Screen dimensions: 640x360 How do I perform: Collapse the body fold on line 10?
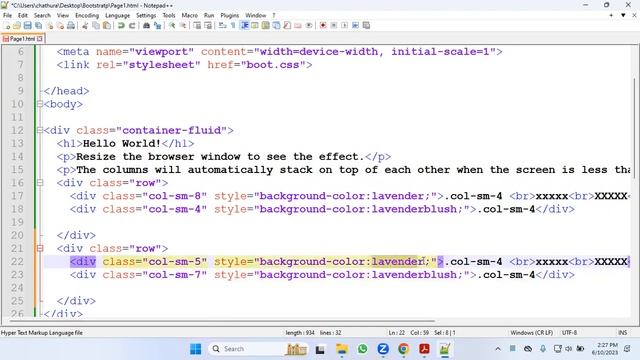pyautogui.click(x=40, y=104)
